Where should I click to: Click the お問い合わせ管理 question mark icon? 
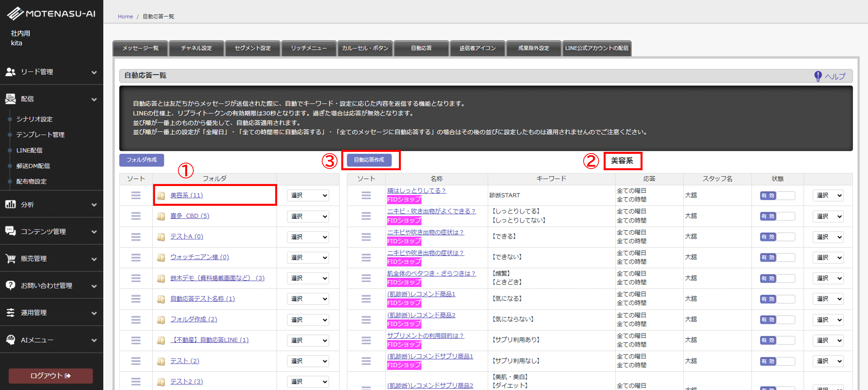click(10, 285)
